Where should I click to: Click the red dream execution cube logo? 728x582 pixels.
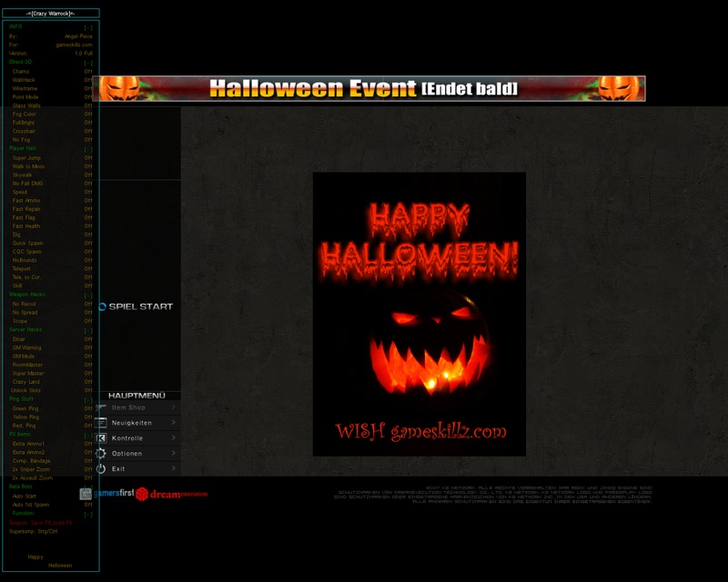tap(142, 494)
